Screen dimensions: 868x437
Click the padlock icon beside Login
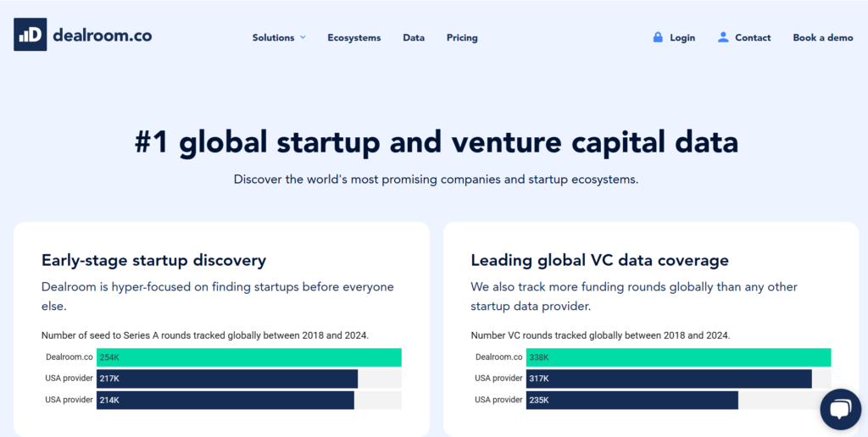[x=658, y=37]
